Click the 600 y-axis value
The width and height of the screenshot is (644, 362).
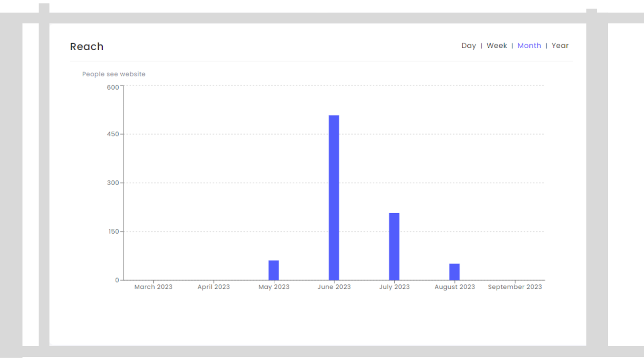click(x=113, y=87)
